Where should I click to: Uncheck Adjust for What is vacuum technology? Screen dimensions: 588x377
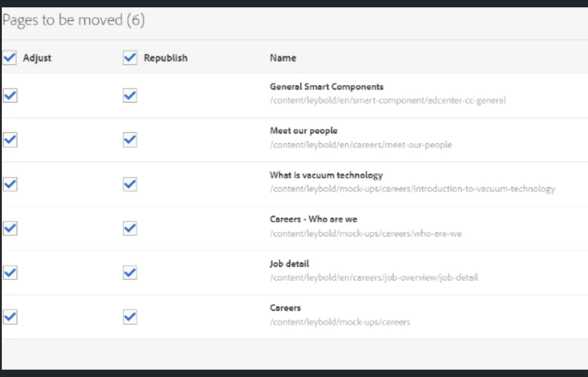click(10, 184)
